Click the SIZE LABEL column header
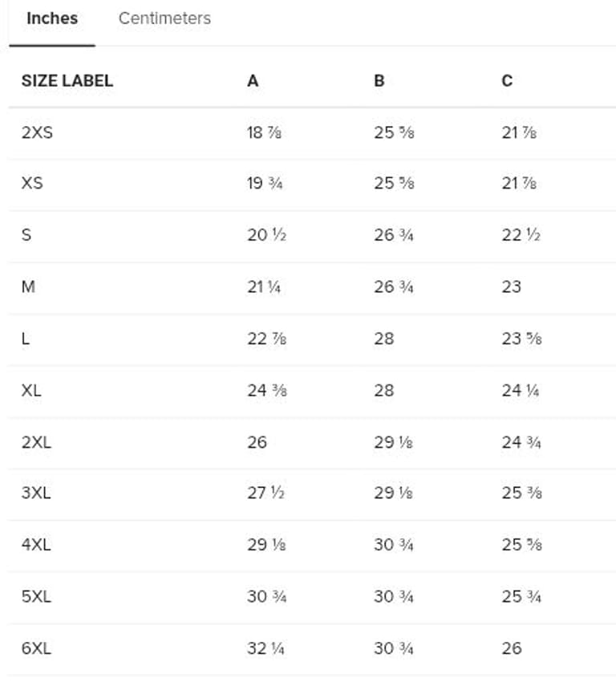This screenshot has width=616, height=682. click(67, 80)
